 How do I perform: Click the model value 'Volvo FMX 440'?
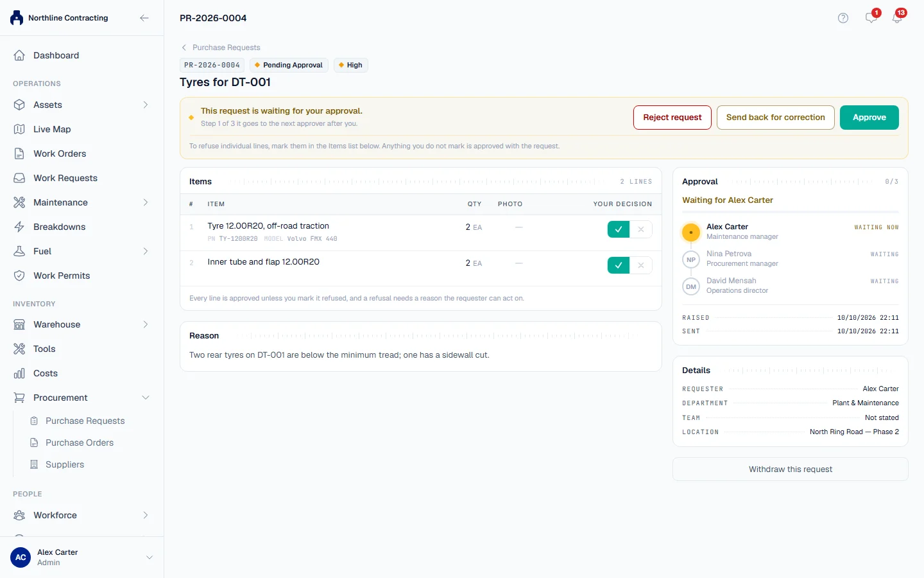(x=312, y=239)
